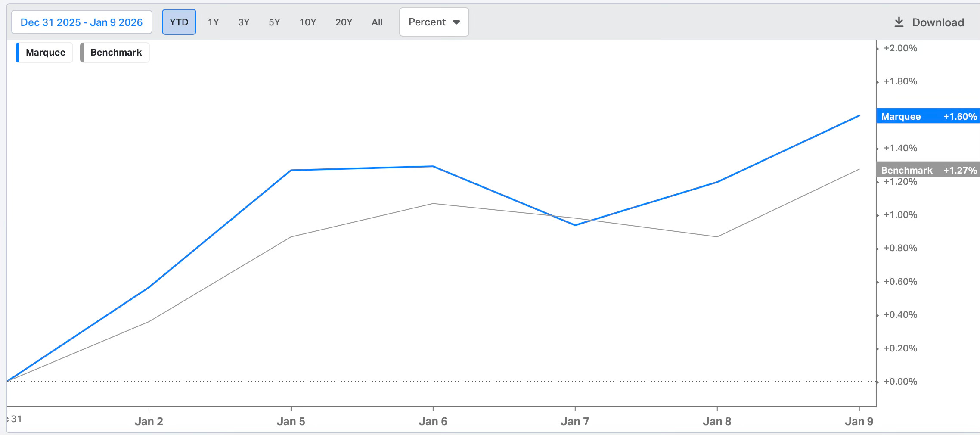This screenshot has width=980, height=435.
Task: Toggle the Benchmark series legend
Action: pos(115,53)
